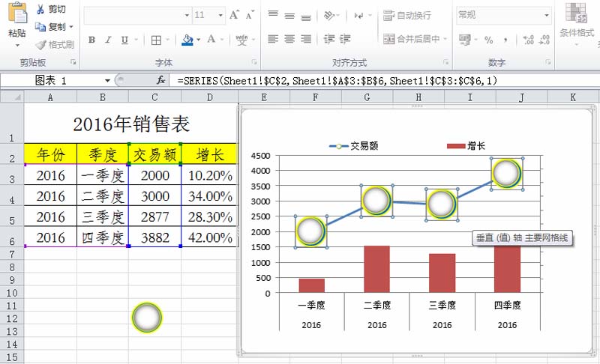Open font color dropdown arrow
The image size is (600, 364).
(x=222, y=40)
